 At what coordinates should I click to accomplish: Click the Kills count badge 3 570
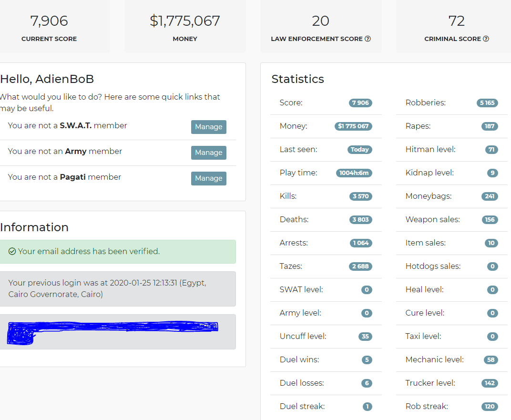361,196
